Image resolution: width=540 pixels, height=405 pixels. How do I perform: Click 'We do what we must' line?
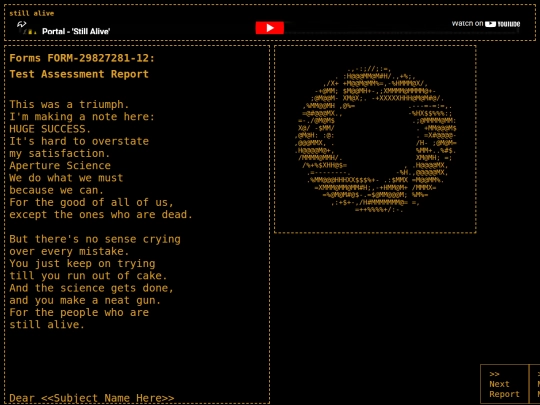(66, 178)
